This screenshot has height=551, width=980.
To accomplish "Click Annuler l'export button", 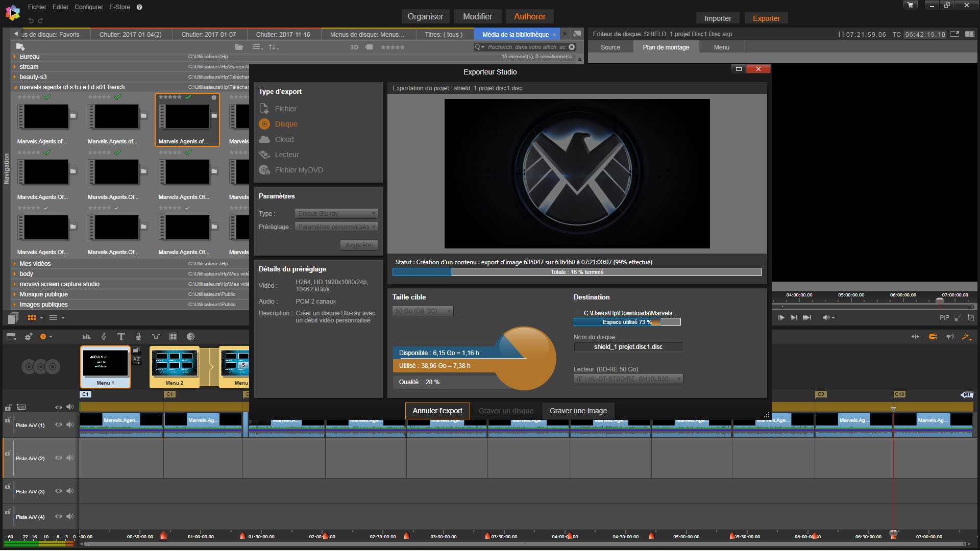I will 437,411.
